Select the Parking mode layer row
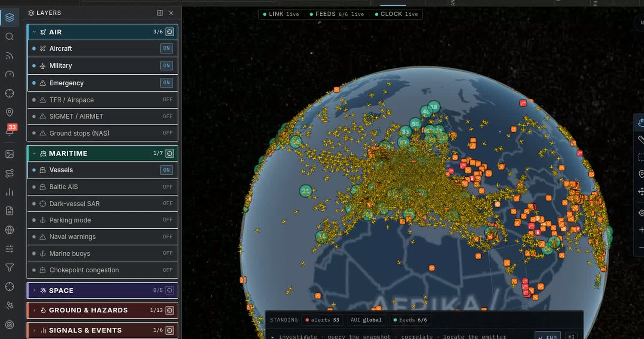Image resolution: width=644 pixels, height=339 pixels. 102,220
